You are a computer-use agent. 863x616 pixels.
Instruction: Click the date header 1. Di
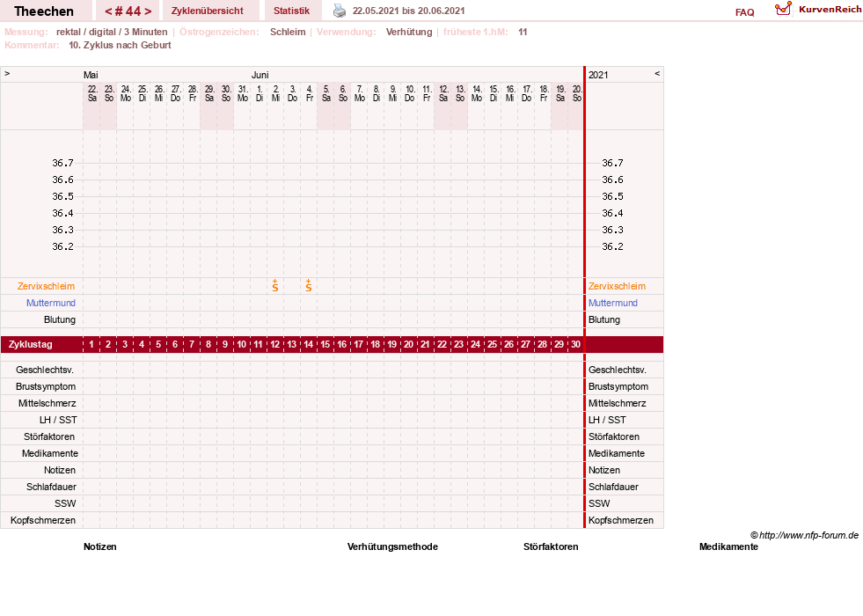pyautogui.click(x=260, y=93)
